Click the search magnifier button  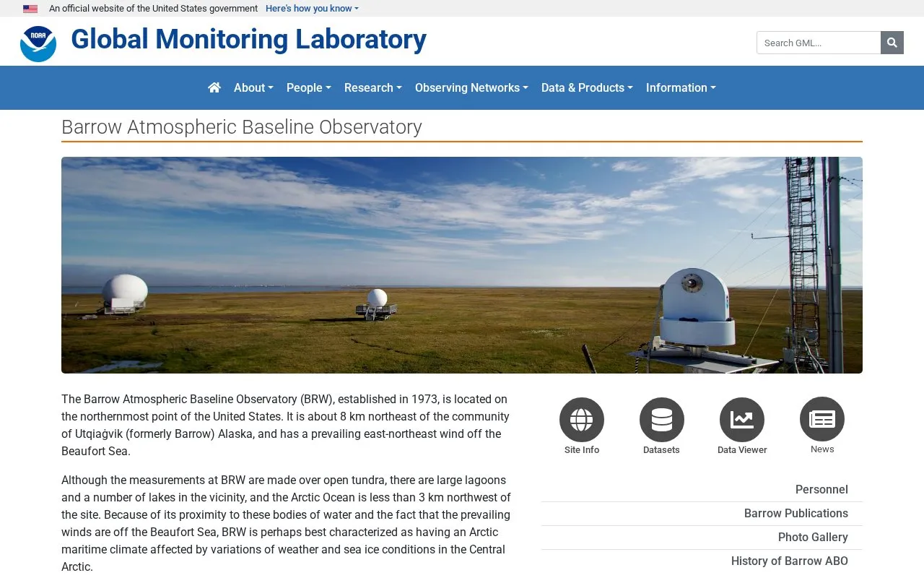click(892, 43)
